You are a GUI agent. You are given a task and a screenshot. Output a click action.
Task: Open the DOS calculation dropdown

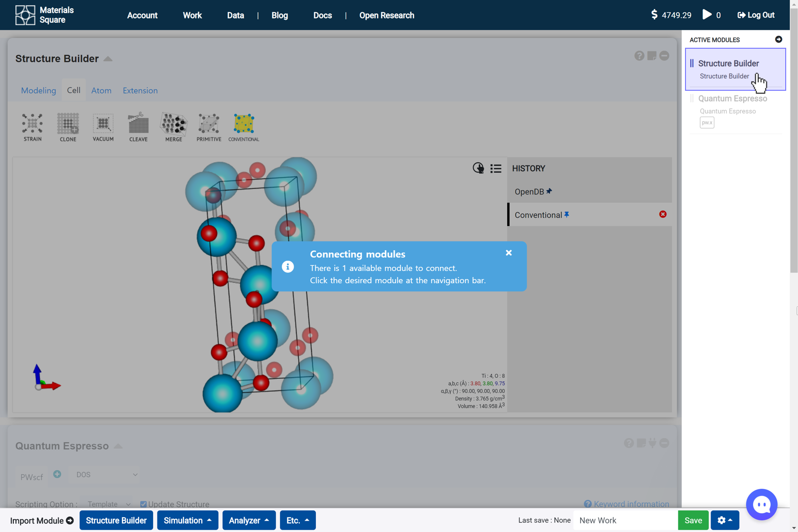point(106,474)
